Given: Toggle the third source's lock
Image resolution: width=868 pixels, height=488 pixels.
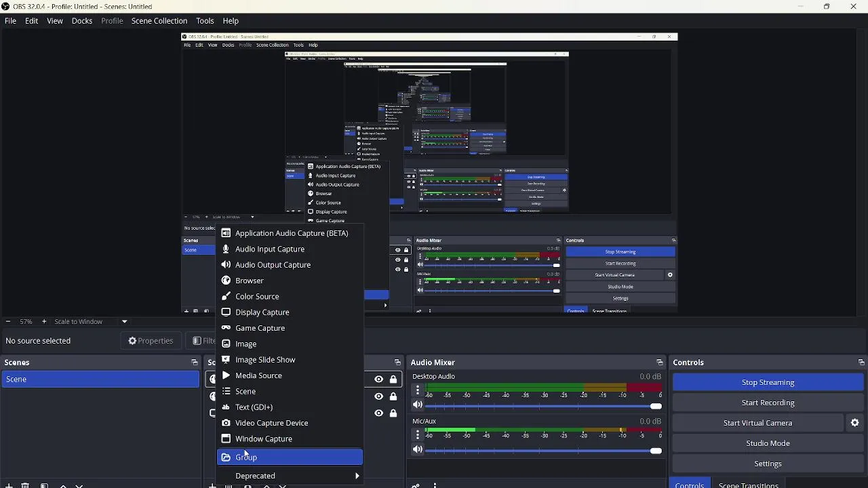Looking at the screenshot, I should 393,413.
